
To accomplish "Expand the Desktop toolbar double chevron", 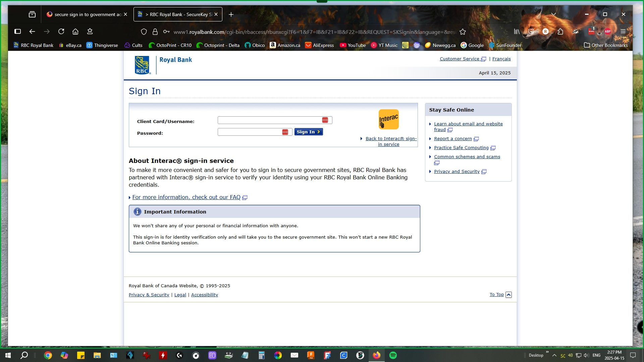I will 547,352.
